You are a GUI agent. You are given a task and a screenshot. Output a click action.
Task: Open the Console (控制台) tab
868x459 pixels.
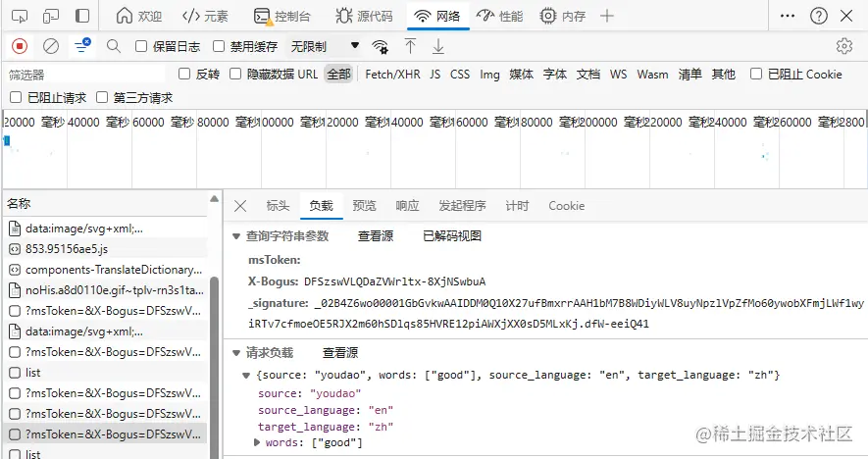click(282, 16)
